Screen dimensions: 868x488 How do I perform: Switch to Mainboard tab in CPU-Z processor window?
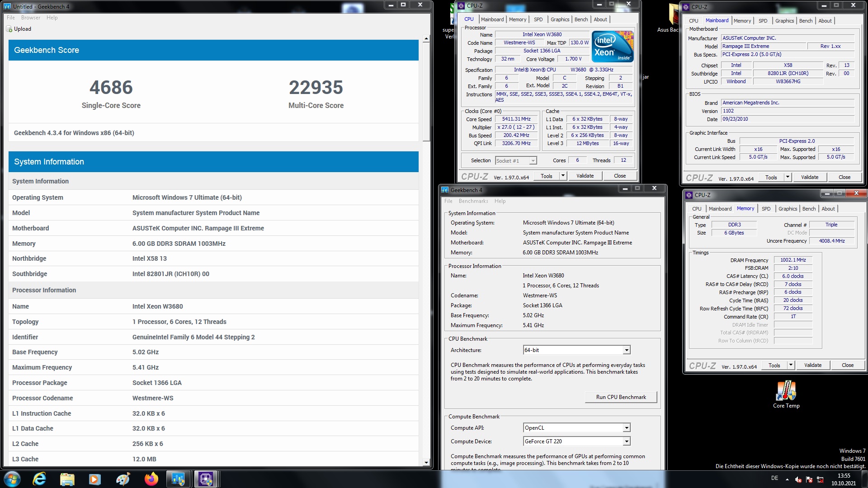(x=492, y=19)
